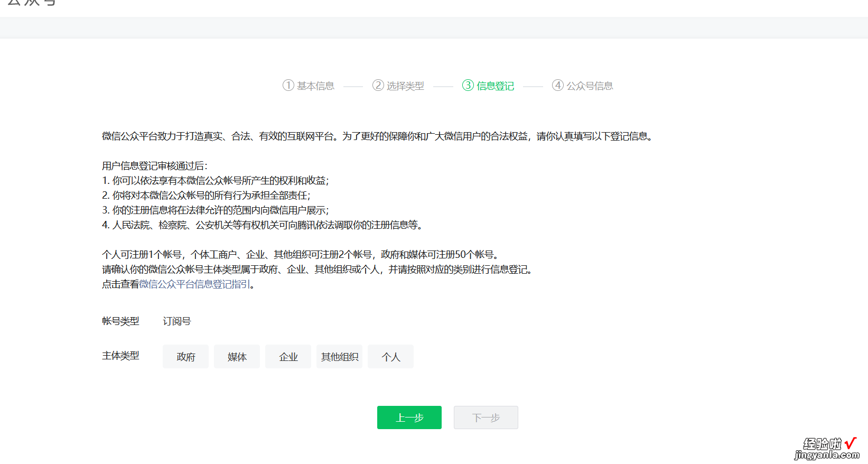Select the 媒体 subject type
The width and height of the screenshot is (868, 464).
pyautogui.click(x=237, y=357)
